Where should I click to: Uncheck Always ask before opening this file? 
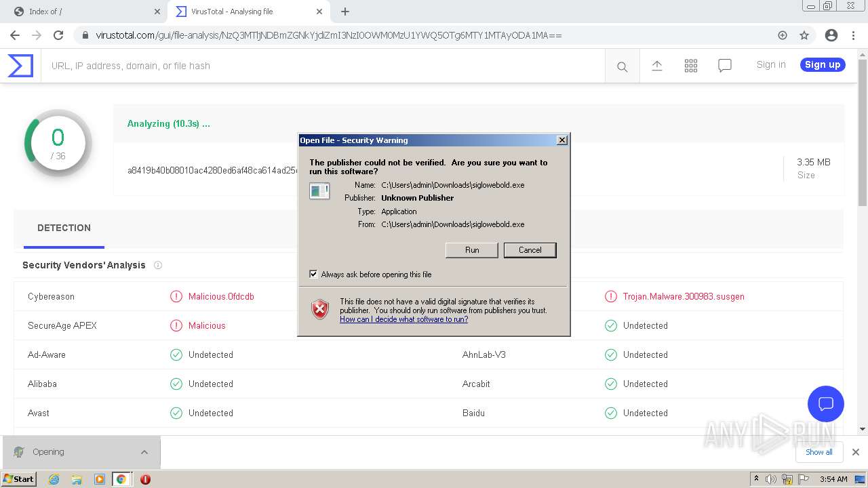(313, 274)
